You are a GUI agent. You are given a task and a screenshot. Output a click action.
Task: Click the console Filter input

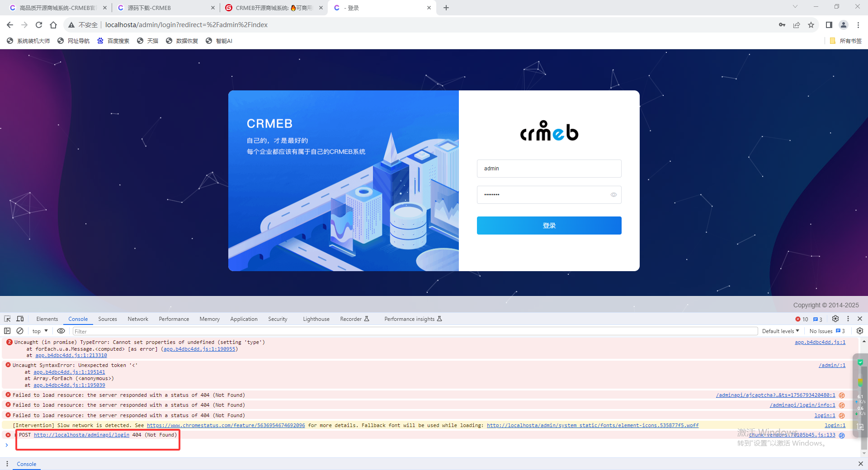415,331
